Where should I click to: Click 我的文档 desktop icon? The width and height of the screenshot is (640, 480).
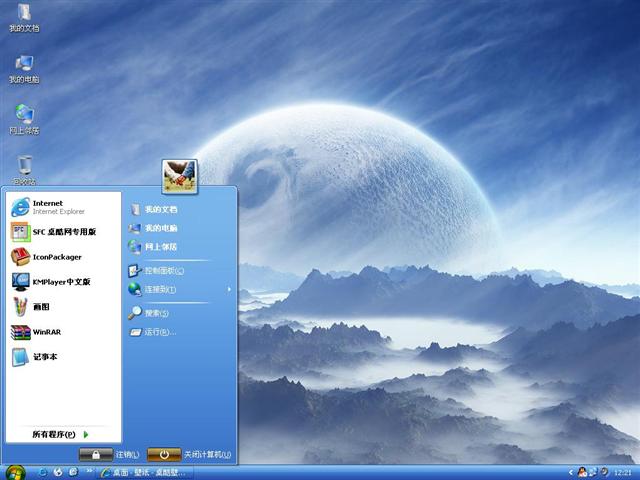pyautogui.click(x=24, y=18)
